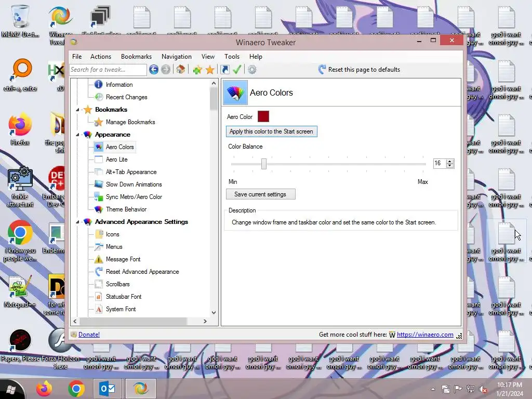Open the Tools menu
The image size is (532, 399).
point(232,57)
